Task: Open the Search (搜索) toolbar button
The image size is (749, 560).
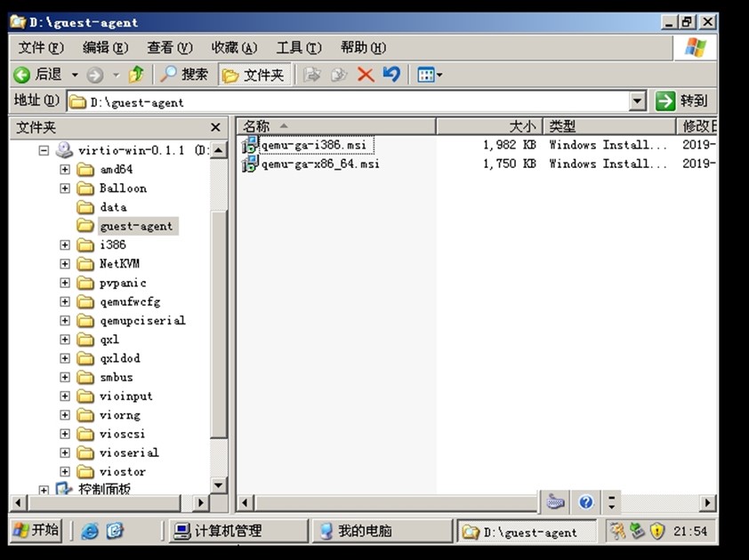Action: (x=184, y=75)
